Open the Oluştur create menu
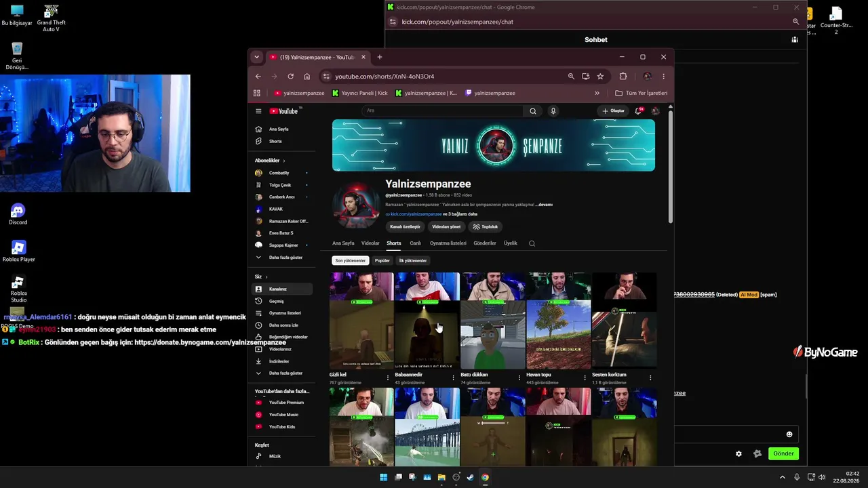Image resolution: width=868 pixels, height=488 pixels. [613, 111]
